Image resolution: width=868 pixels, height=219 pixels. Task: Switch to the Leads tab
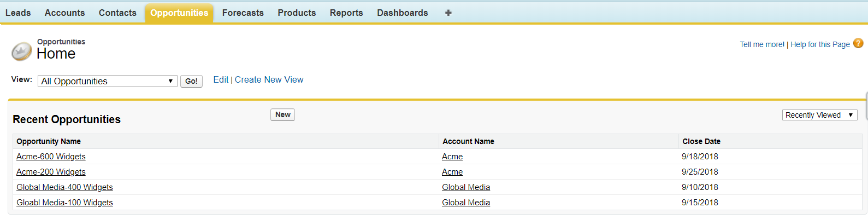click(x=18, y=13)
